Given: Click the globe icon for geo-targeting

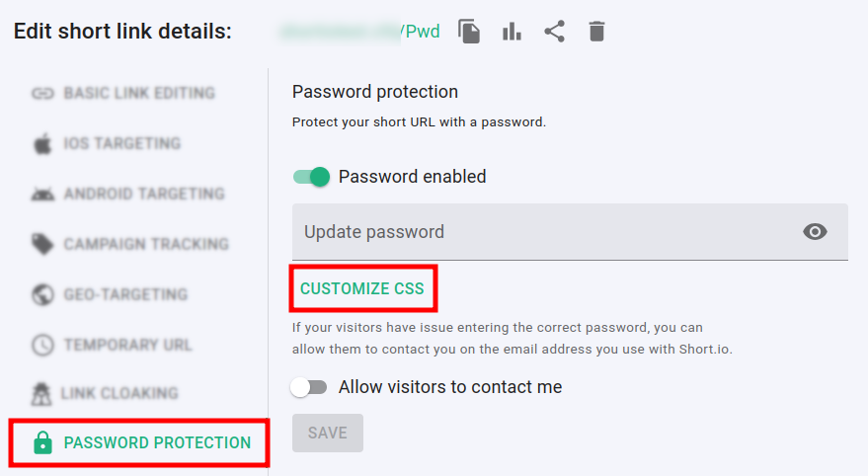Looking at the screenshot, I should [42, 294].
